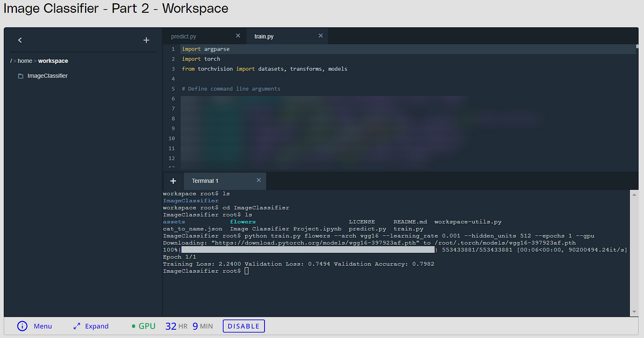The height and width of the screenshot is (338, 644).
Task: Expand the workspace to full screen
Action: pyautogui.click(x=97, y=326)
